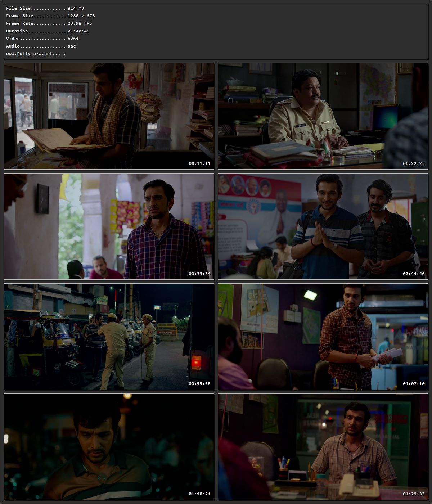Select the duration value "01:40:45"

[78, 31]
